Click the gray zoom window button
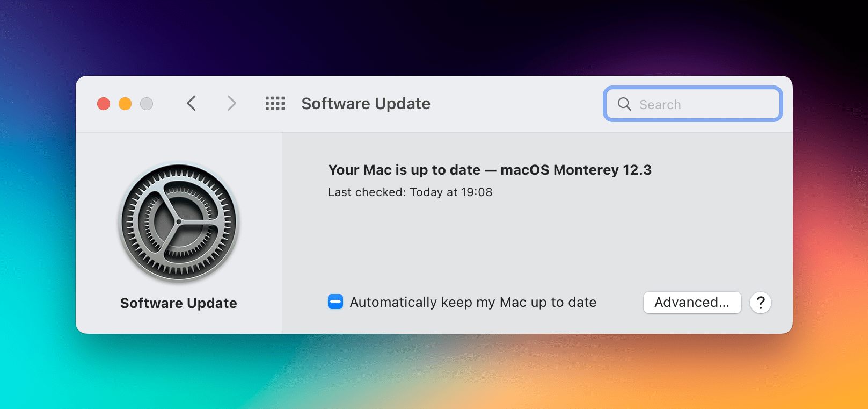The image size is (868, 409). tap(147, 104)
